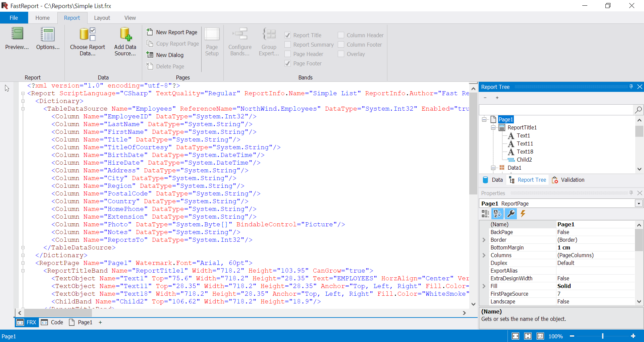Show events with lightning icon
Image resolution: width=644 pixels, height=342 pixels.
[523, 214]
